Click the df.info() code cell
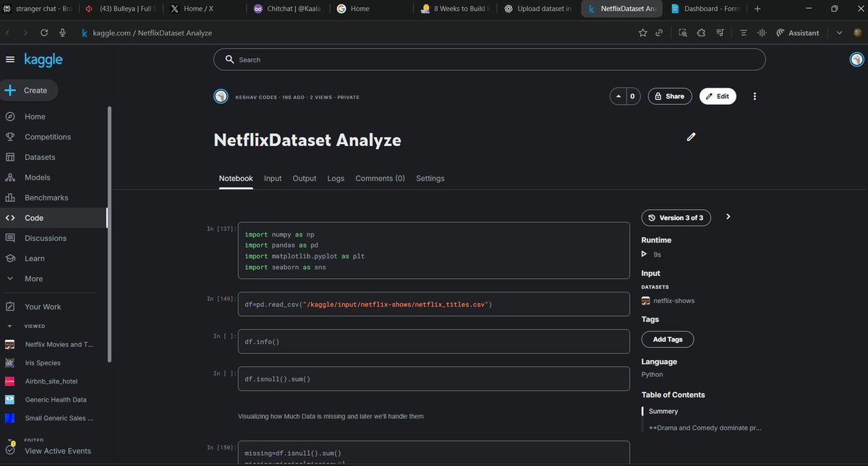The height and width of the screenshot is (466, 868). (433, 342)
